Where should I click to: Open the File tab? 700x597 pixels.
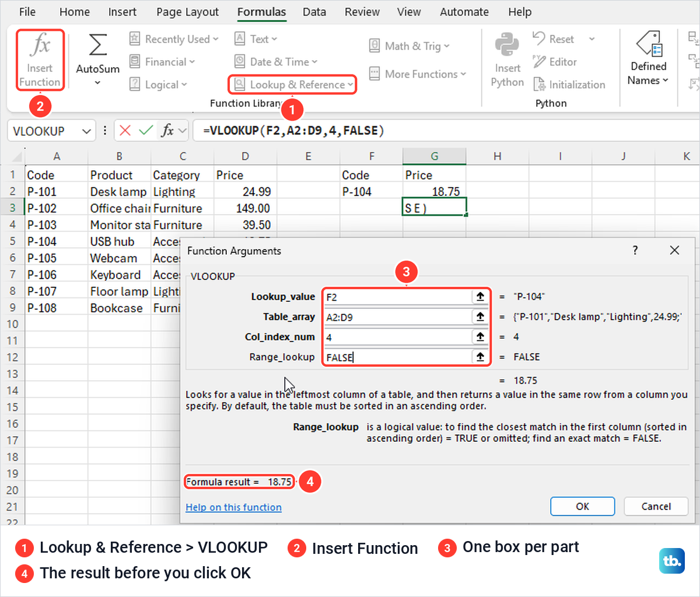pos(27,12)
